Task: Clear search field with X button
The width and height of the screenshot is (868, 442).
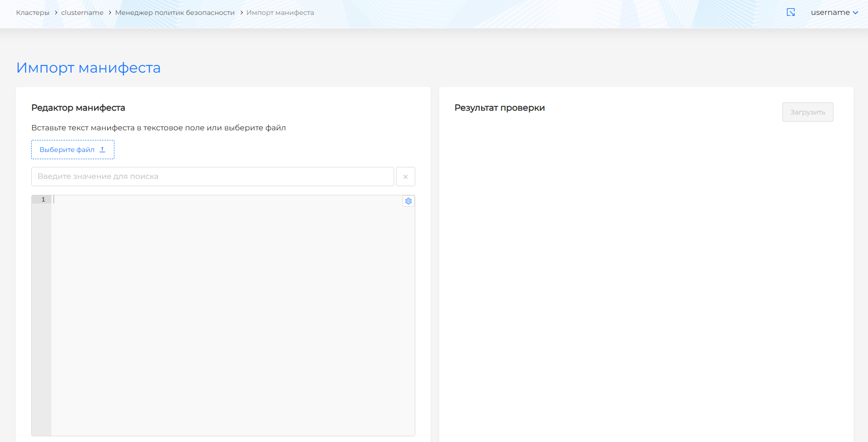Action: point(405,177)
